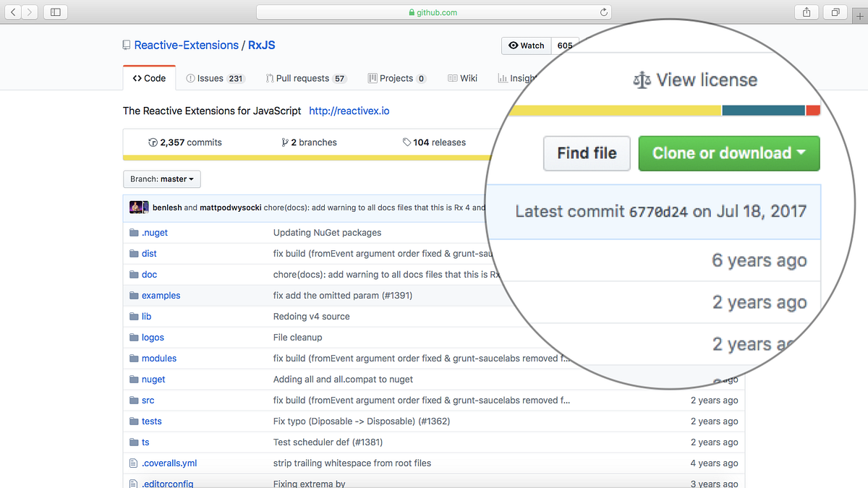868x488 pixels.
Task: Open the dist folder
Action: click(x=149, y=254)
